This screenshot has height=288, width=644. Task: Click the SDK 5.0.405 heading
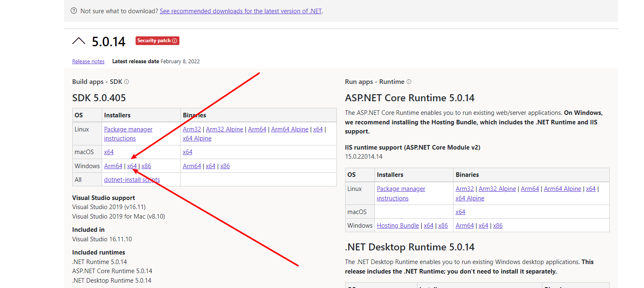[x=99, y=98]
